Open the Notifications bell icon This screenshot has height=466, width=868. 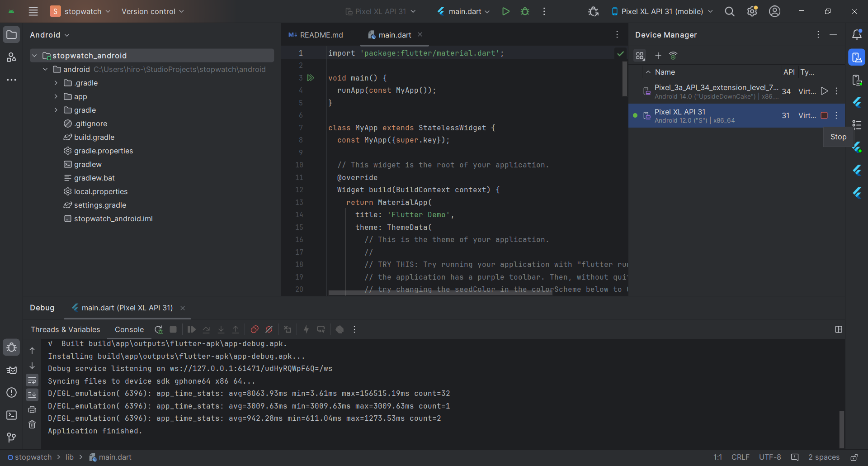coord(856,35)
